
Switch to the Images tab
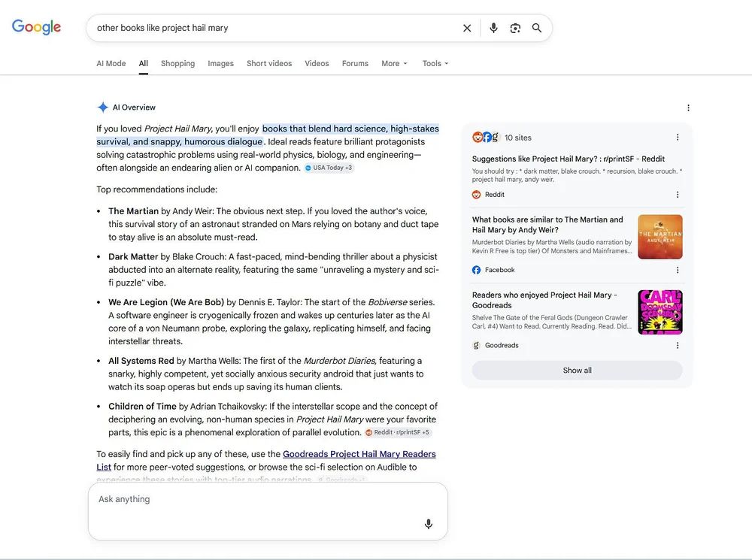pyautogui.click(x=220, y=63)
